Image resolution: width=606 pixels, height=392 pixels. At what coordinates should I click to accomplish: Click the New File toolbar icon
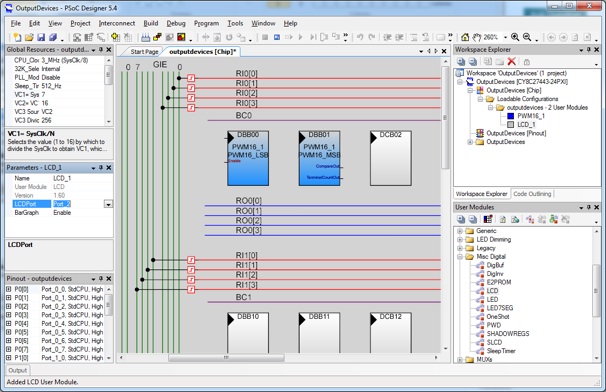click(x=17, y=37)
